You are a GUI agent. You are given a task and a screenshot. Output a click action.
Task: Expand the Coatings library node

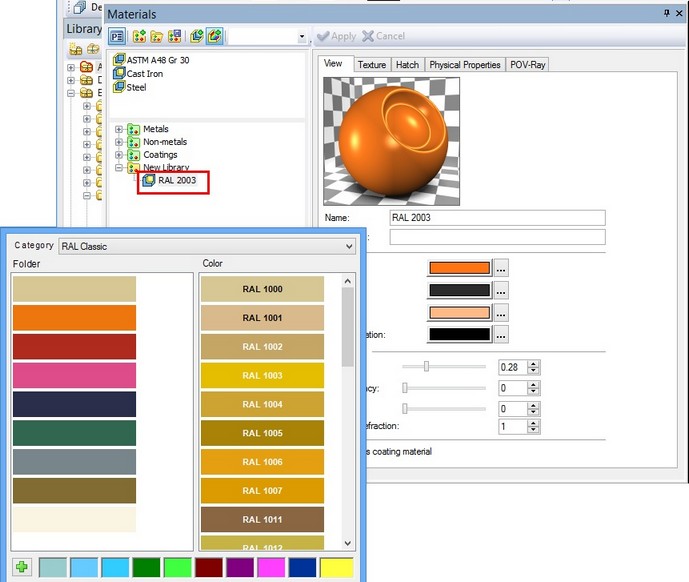pyautogui.click(x=120, y=155)
